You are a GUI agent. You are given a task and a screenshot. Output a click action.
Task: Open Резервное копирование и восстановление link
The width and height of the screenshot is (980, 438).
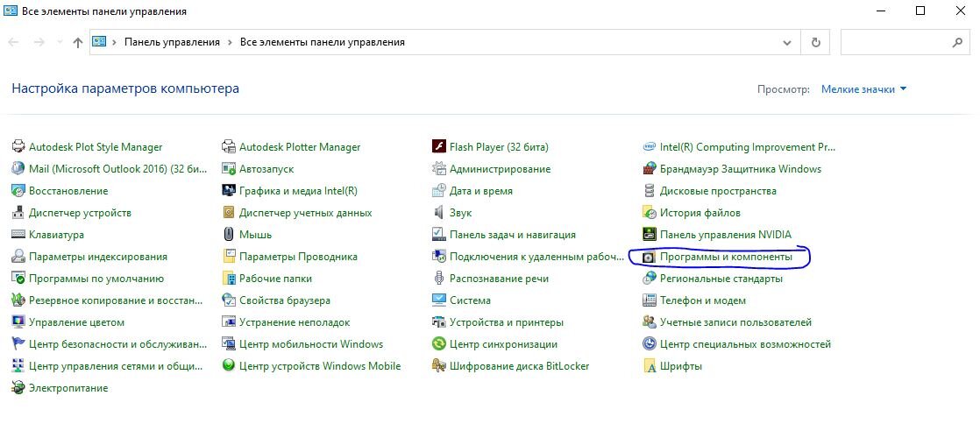click(x=117, y=300)
